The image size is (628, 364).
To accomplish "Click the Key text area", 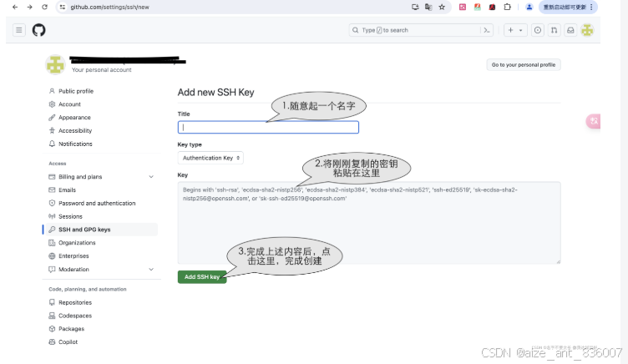I will tap(369, 223).
